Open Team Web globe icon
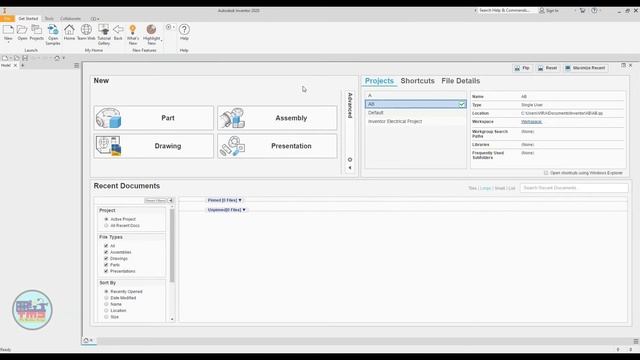 [86, 30]
